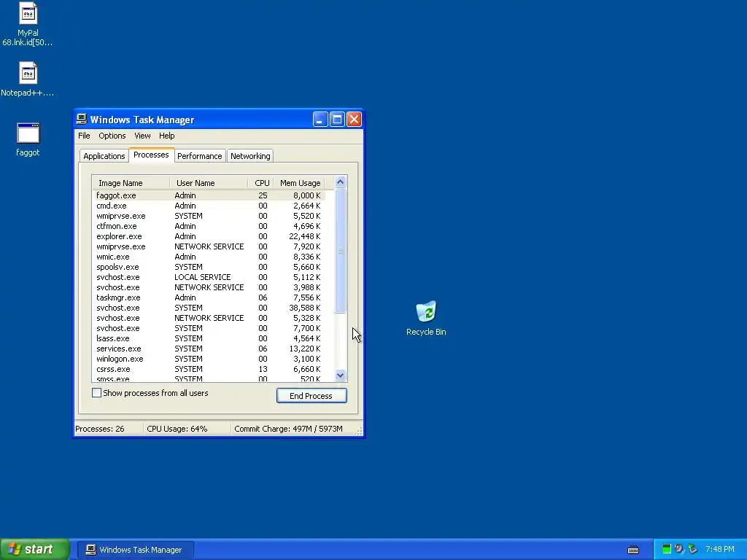Open the View menu
Screen dimensions: 747x560
point(142,136)
